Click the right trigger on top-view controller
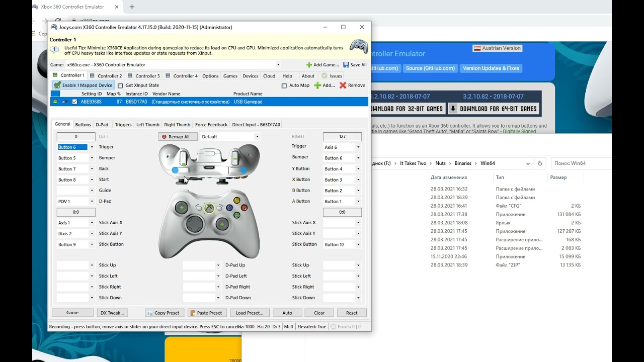The height and width of the screenshot is (362, 644). tap(234, 158)
